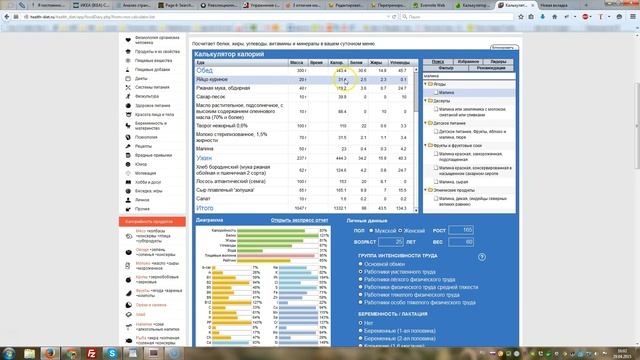The width and height of the screenshot is (640, 360).
Task: Click the bookmark star icon in browser toolbar
Action: [x=521, y=17]
